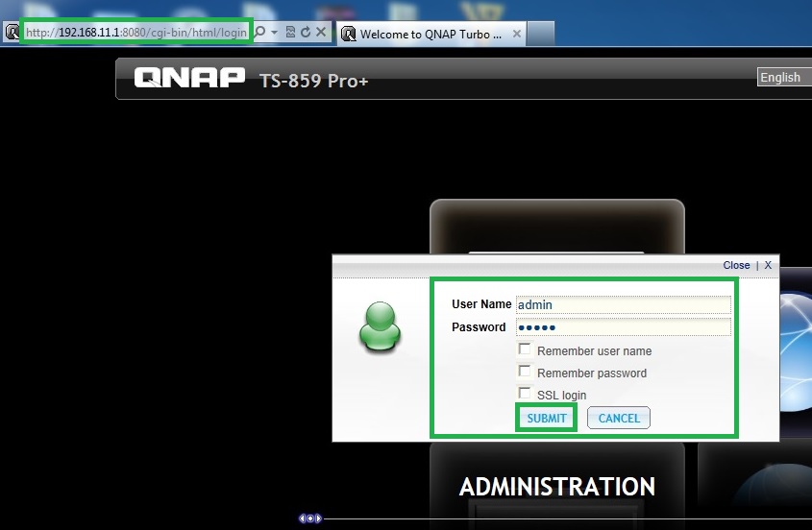Click the right arrow carousel control
The width and height of the screenshot is (812, 530).
click(318, 518)
